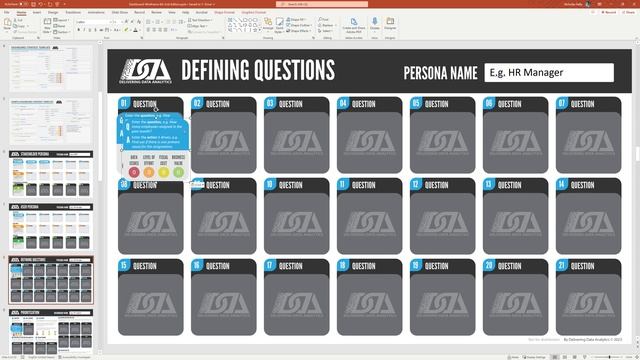The height and width of the screenshot is (360, 640).
Task: Switch to the Insert ribbon tab
Action: [37, 12]
